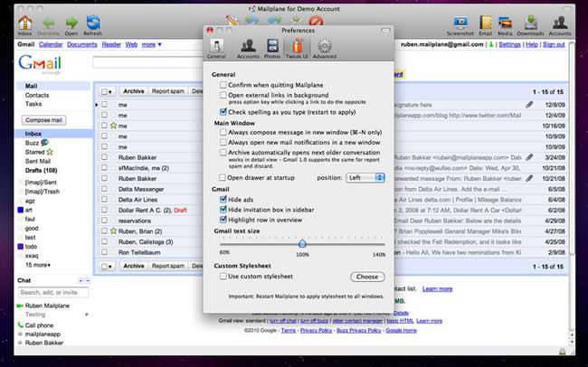Click Gmail text size slider handle
Screen dimensions: 588x367
coord(302,244)
